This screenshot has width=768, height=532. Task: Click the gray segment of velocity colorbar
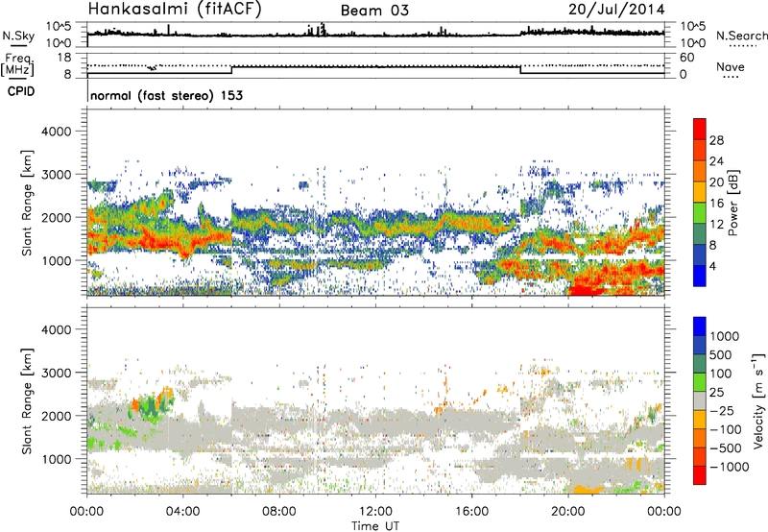(700, 400)
